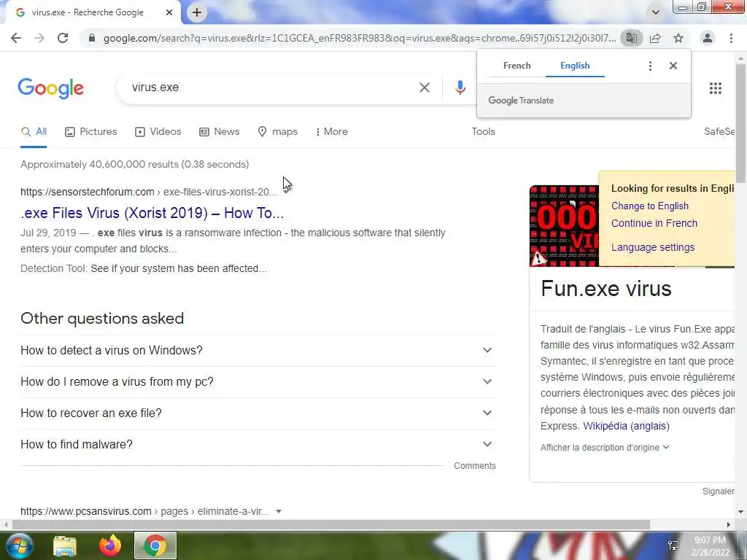Open the search Tools option
The height and width of the screenshot is (560, 747).
coord(483,132)
